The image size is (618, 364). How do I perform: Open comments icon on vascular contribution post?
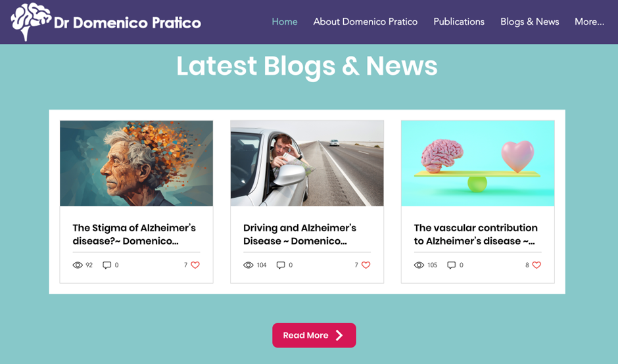coord(451,265)
